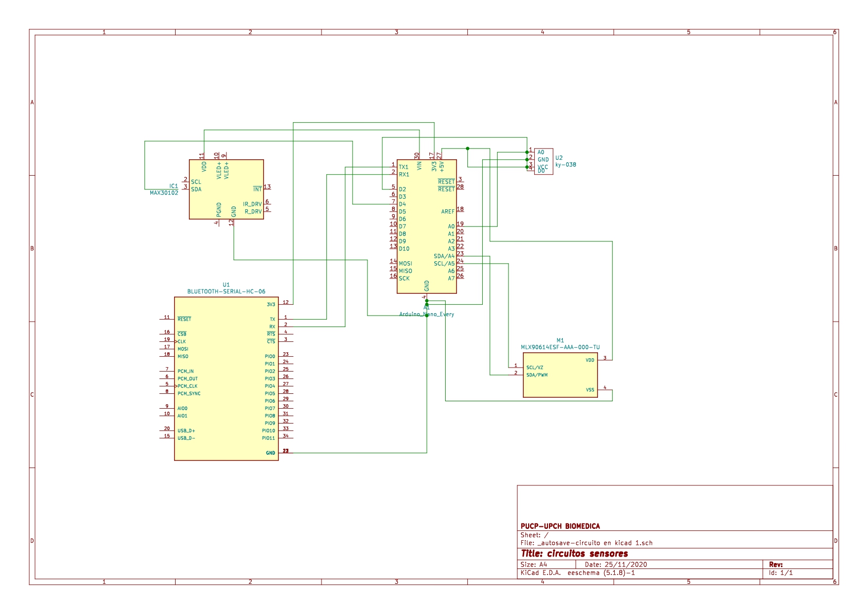Select the 'Sheet: /' line
This screenshot has width=868, height=614.
point(534,535)
